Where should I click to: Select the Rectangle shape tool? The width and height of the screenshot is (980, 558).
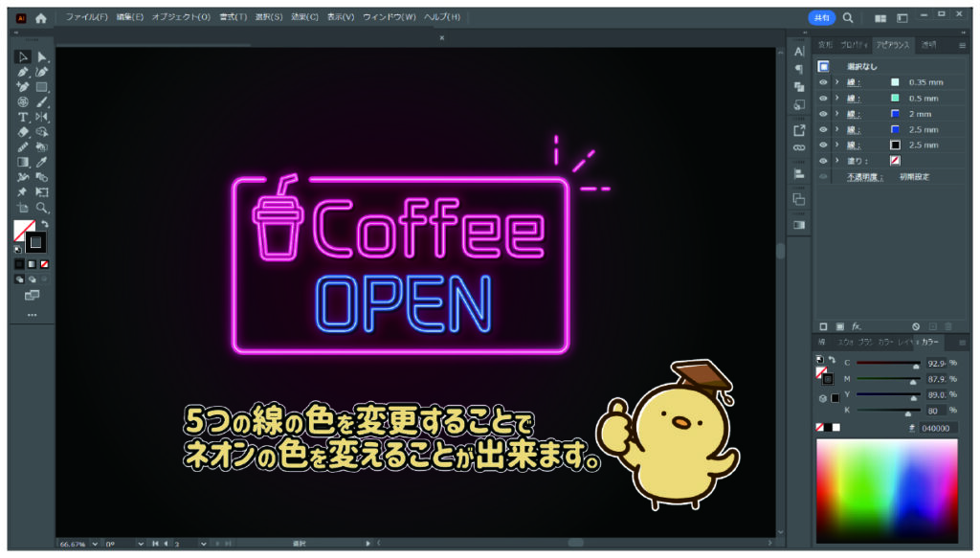[x=42, y=87]
